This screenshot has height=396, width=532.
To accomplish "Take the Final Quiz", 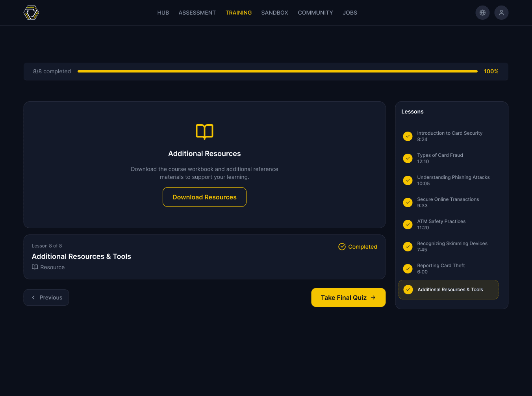I will [348, 297].
